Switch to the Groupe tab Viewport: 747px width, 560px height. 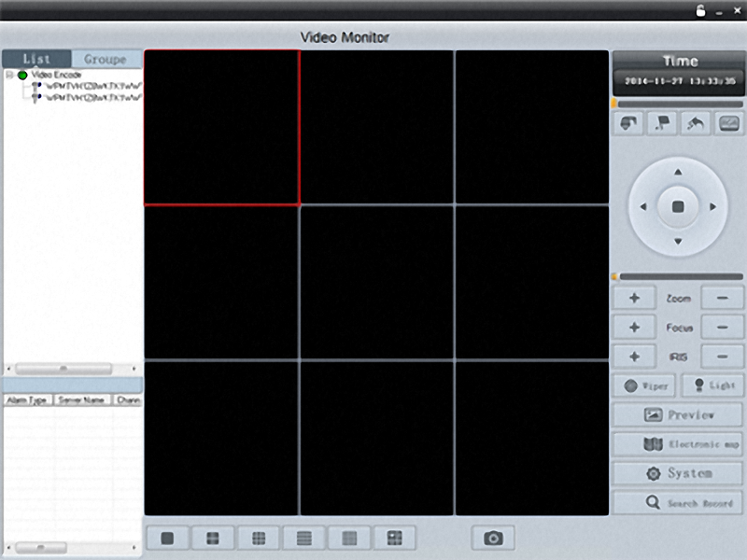pyautogui.click(x=106, y=59)
